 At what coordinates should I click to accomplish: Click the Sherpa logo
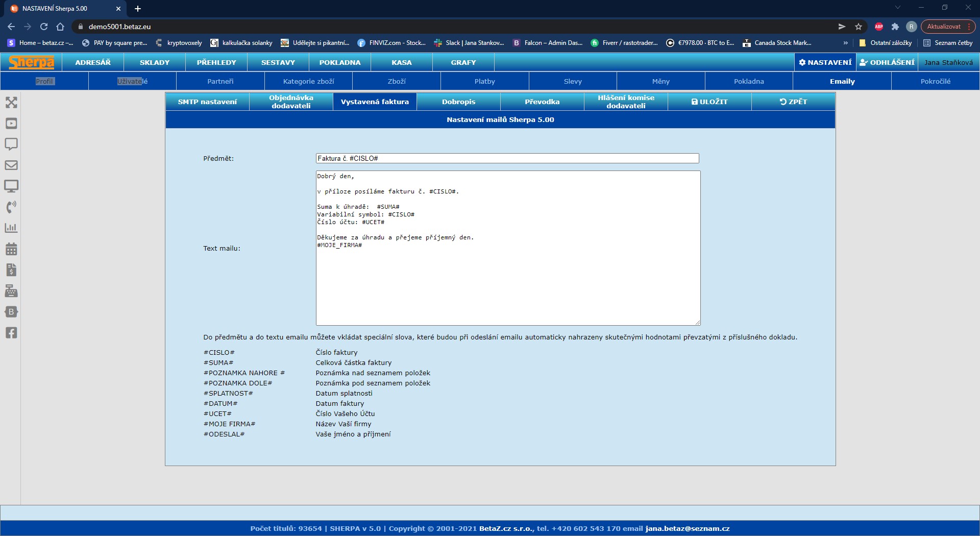pyautogui.click(x=32, y=62)
